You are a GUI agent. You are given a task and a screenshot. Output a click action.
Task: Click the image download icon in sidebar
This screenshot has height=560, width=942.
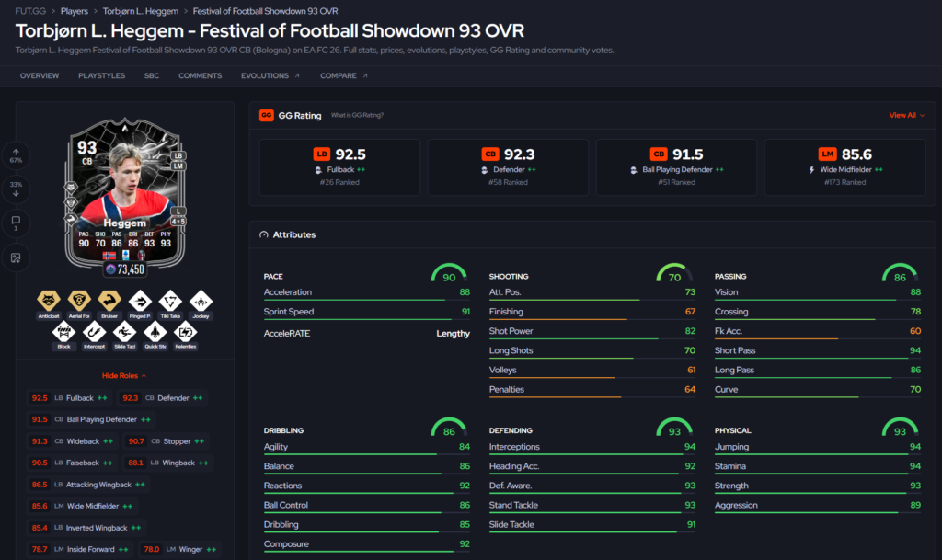click(16, 257)
